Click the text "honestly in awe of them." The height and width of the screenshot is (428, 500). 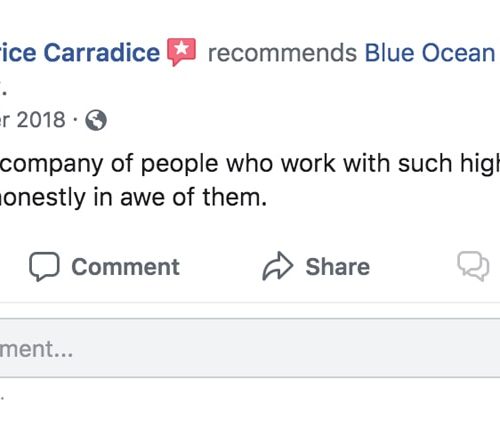[133, 197]
